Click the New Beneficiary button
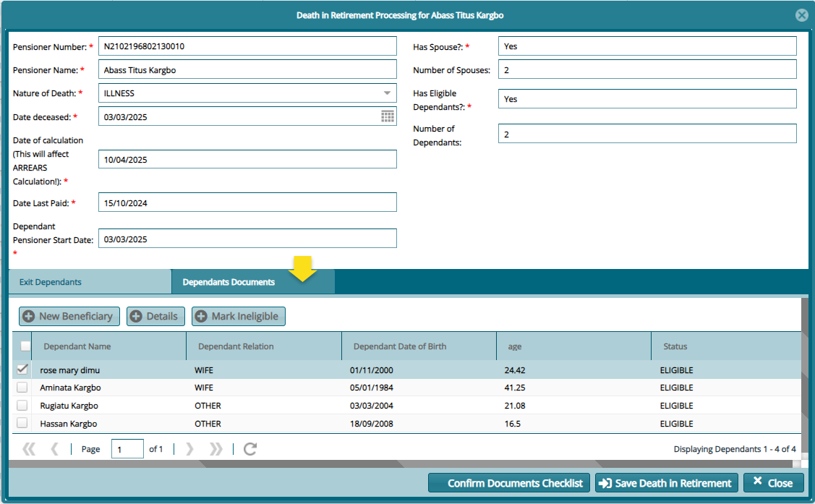 coord(69,316)
